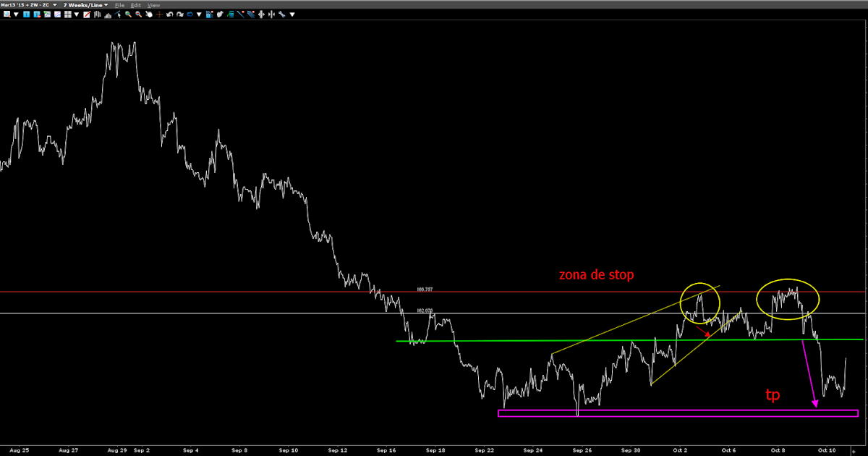Click the remove all trendlines icon
The image size is (868, 456).
click(250, 14)
